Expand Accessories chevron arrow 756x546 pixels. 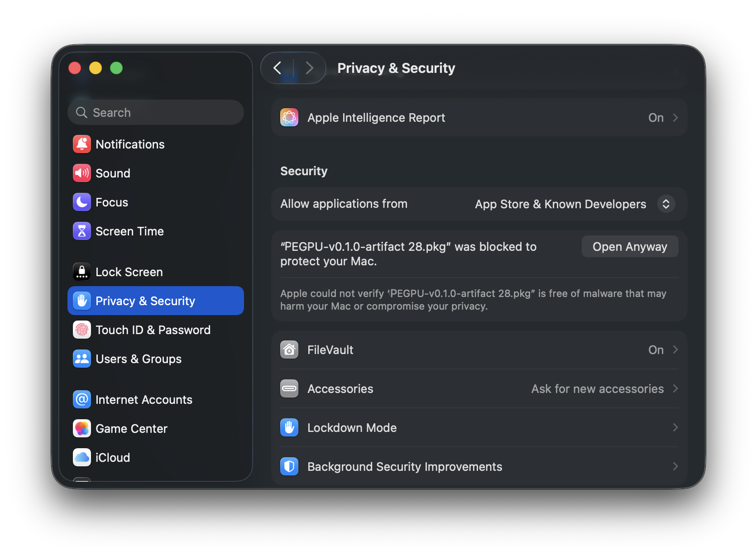(675, 389)
